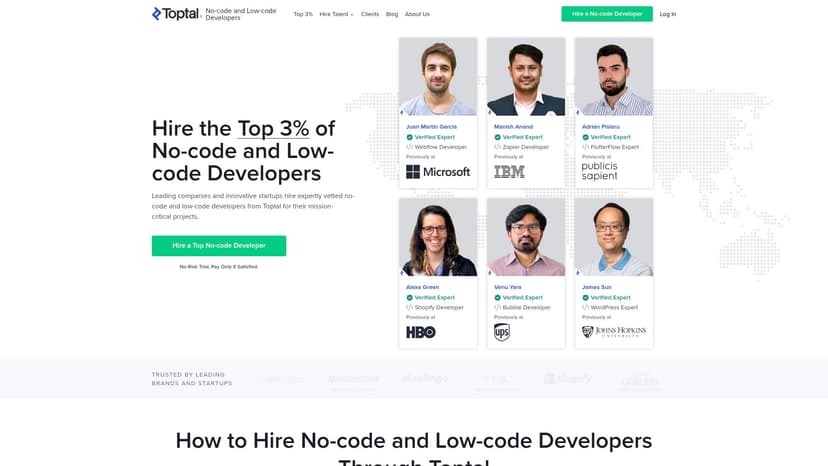This screenshot has width=828, height=466.
Task: Click the UPS shield logo
Action: coord(502,332)
